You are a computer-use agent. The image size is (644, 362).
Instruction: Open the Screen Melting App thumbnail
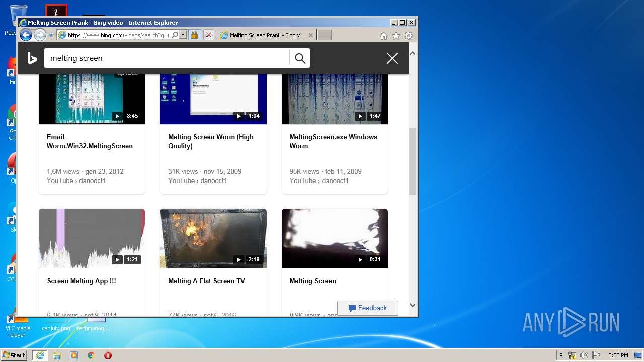(92, 238)
